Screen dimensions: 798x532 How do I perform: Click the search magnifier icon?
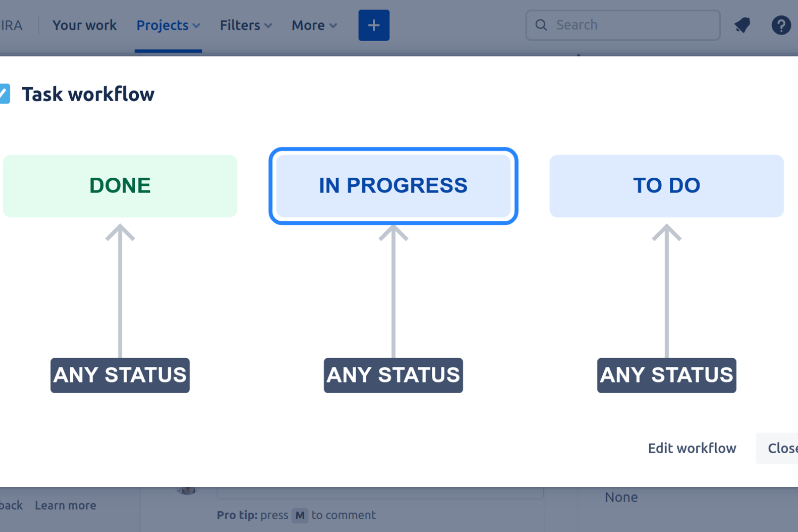[x=541, y=25]
